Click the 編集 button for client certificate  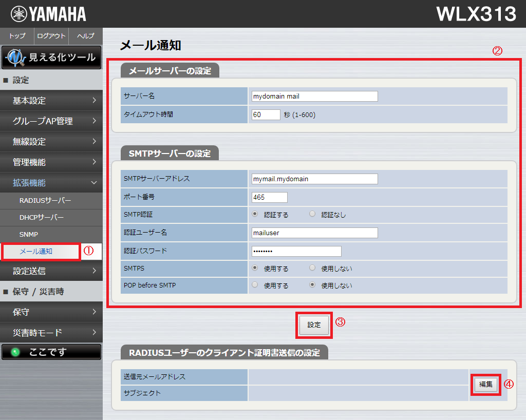(x=485, y=384)
